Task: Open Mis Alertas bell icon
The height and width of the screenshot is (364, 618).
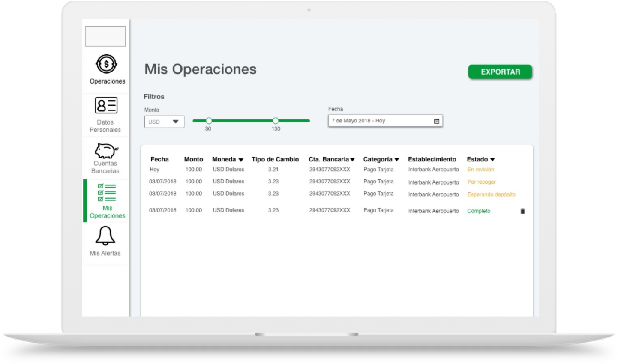Action: coord(105,236)
